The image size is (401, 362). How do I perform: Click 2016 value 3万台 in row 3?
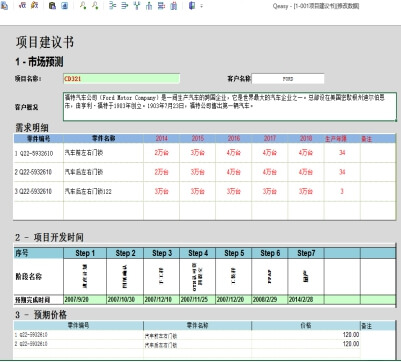point(233,192)
